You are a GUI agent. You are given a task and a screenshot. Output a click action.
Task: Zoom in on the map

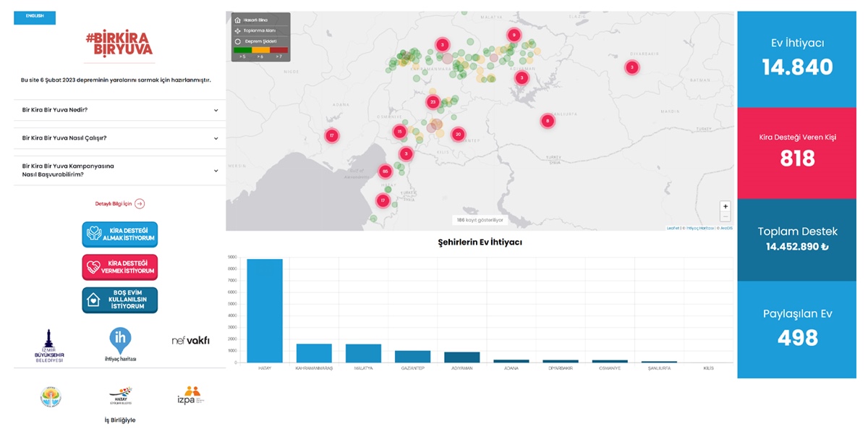coord(725,206)
